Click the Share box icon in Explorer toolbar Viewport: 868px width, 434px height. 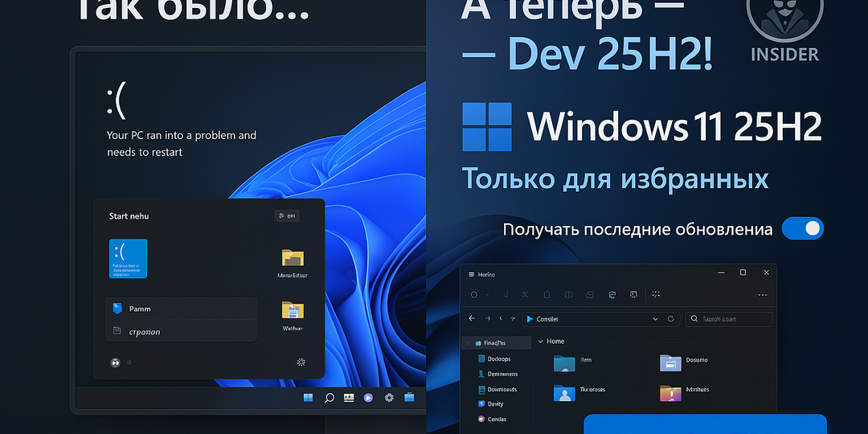pos(590,294)
